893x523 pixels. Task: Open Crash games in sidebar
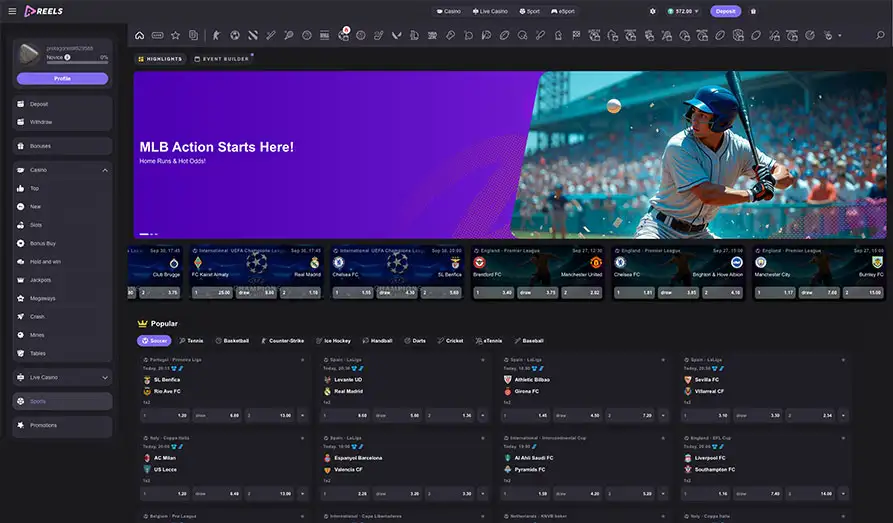[63, 316]
